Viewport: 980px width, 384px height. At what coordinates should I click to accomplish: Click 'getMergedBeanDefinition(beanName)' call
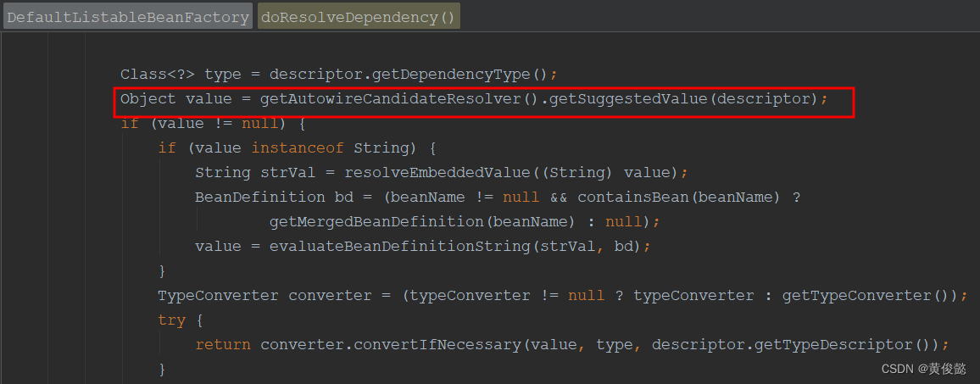[x=422, y=222]
